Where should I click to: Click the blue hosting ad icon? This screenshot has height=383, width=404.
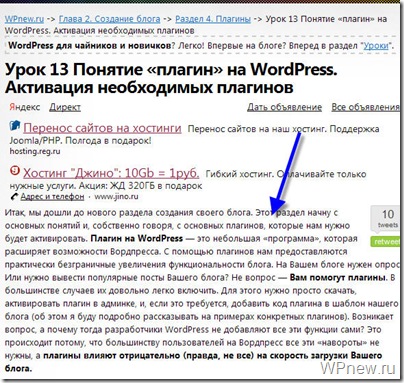[x=15, y=126]
